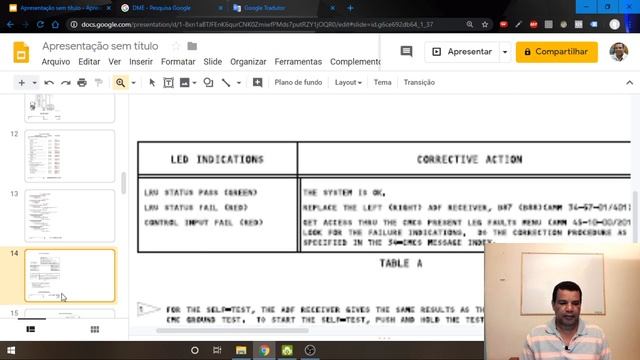
Task: Rename the title Apresentação sem título
Action: coord(100,46)
